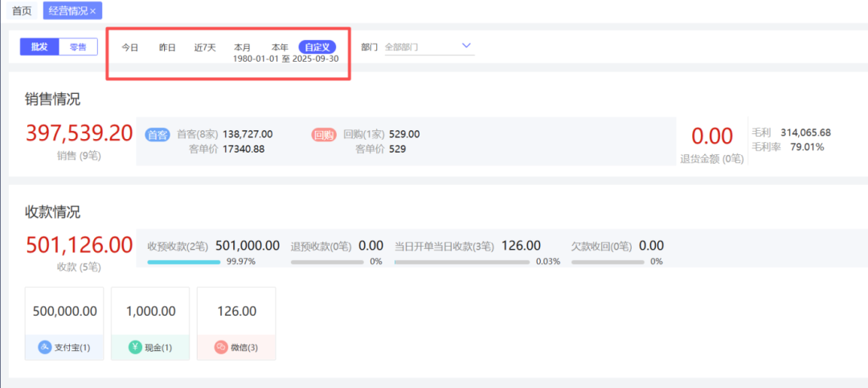Filter by this year (本年)

280,47
